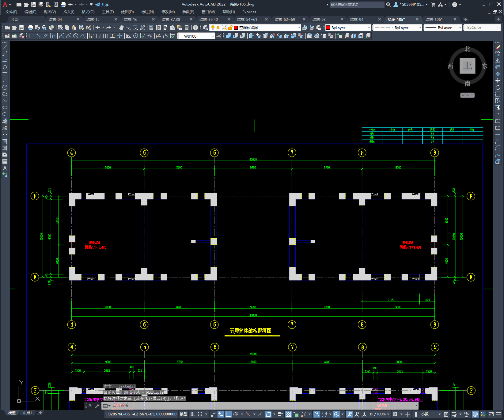Open the 标注(N) menu
The image size is (504, 420).
click(x=148, y=12)
